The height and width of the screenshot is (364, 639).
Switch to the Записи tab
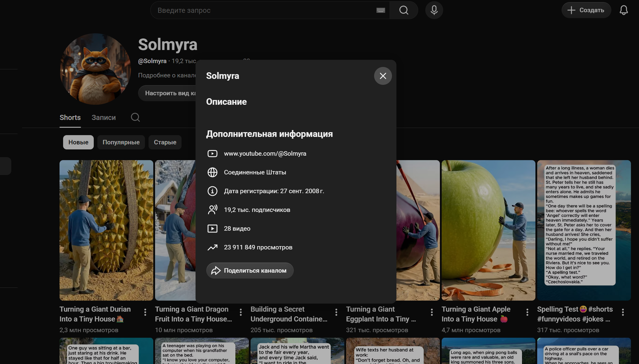tap(104, 118)
